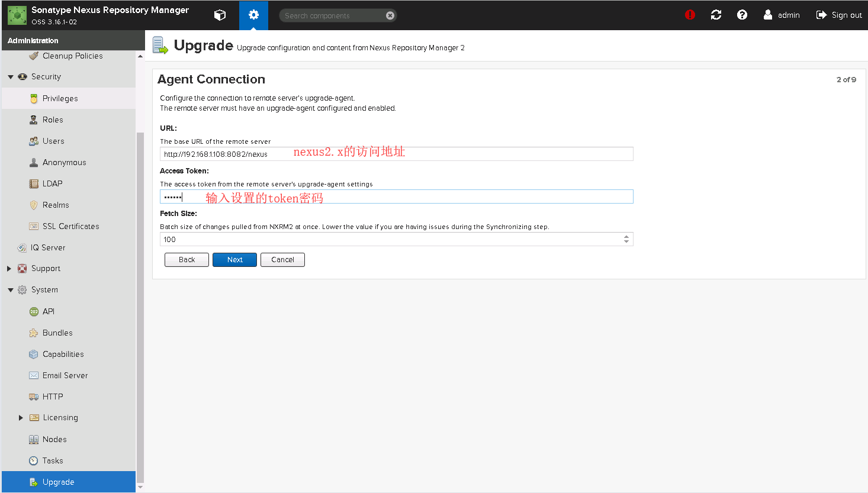Click the Email Server envelope icon
This screenshot has height=493, width=868.
tap(34, 375)
